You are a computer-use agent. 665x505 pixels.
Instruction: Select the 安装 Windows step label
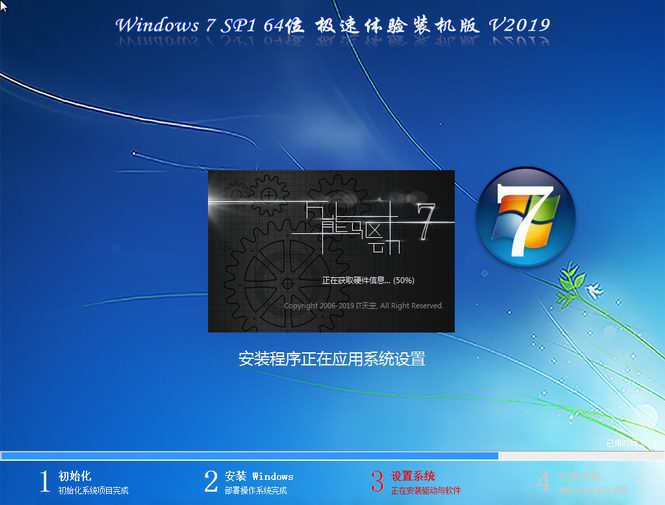259,475
